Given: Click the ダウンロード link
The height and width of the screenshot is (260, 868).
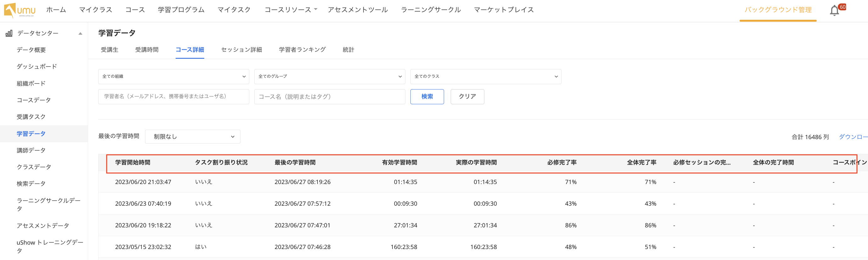Looking at the screenshot, I should [853, 137].
